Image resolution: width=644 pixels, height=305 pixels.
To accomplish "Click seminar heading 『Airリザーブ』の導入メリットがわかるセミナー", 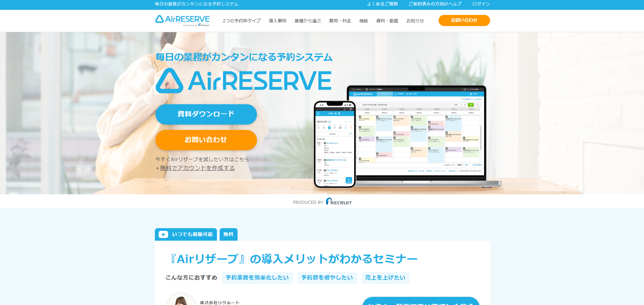I will click(292, 259).
